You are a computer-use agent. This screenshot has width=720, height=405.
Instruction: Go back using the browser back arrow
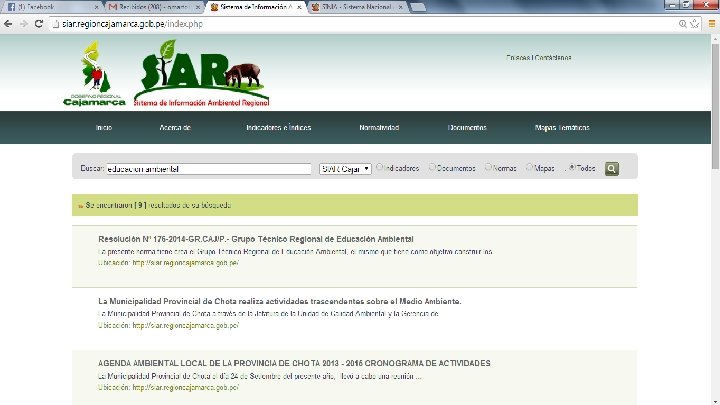(8, 24)
